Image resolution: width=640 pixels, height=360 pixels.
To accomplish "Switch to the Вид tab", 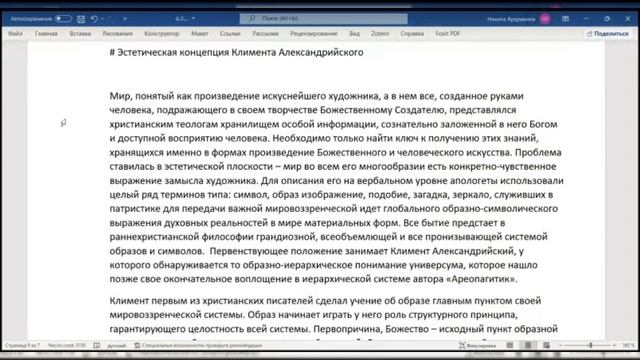I will pyautogui.click(x=354, y=33).
